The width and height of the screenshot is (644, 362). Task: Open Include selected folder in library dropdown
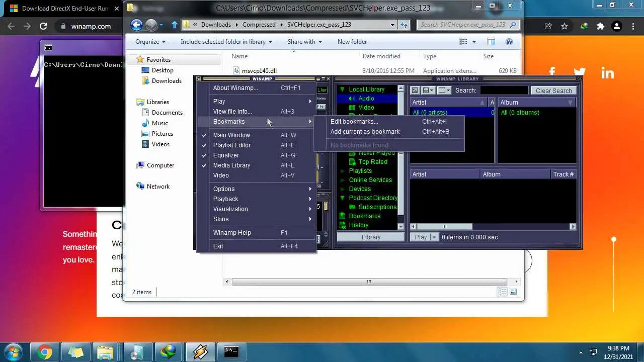pos(226,42)
